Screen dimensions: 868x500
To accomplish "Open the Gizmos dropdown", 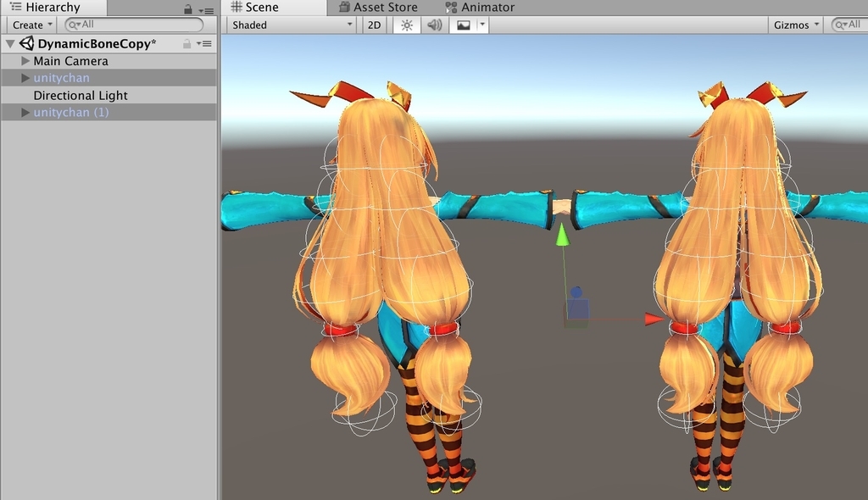I will click(796, 25).
